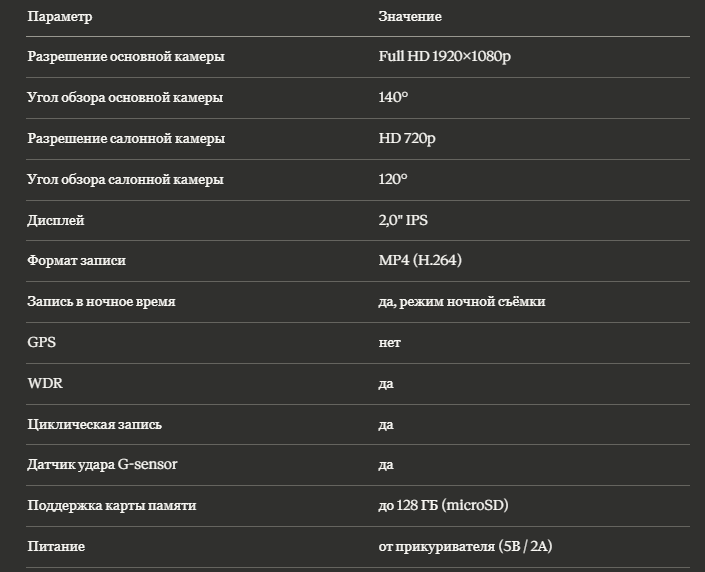Click the 'Full HD 1920×1080p' value
The image size is (705, 572).
click(444, 57)
